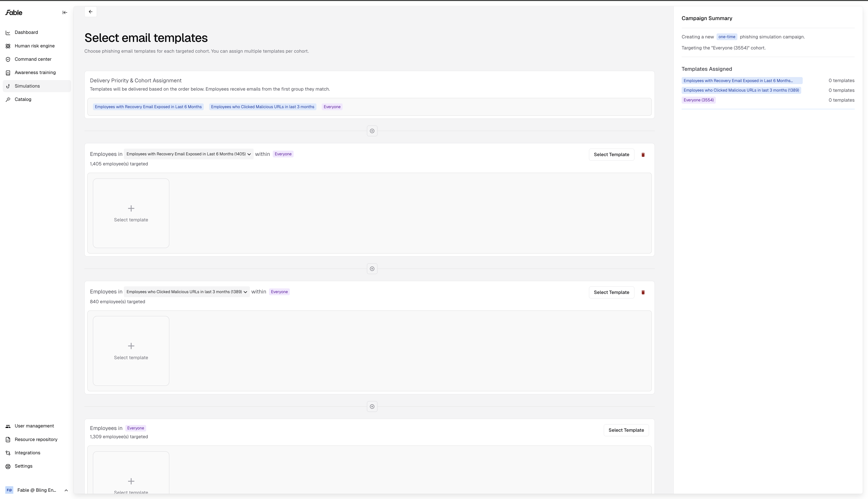The image size is (868, 499).
Task: Expand the Fable @ Bling account menu
Action: point(66,490)
